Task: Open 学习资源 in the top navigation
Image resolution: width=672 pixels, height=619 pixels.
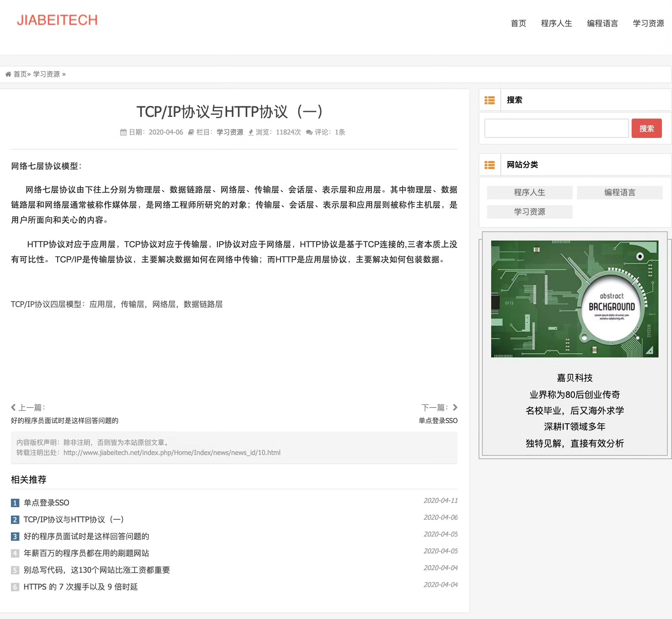Action: click(648, 24)
